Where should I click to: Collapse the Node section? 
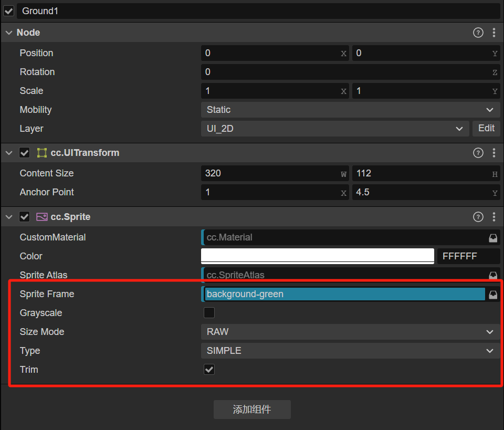point(9,33)
